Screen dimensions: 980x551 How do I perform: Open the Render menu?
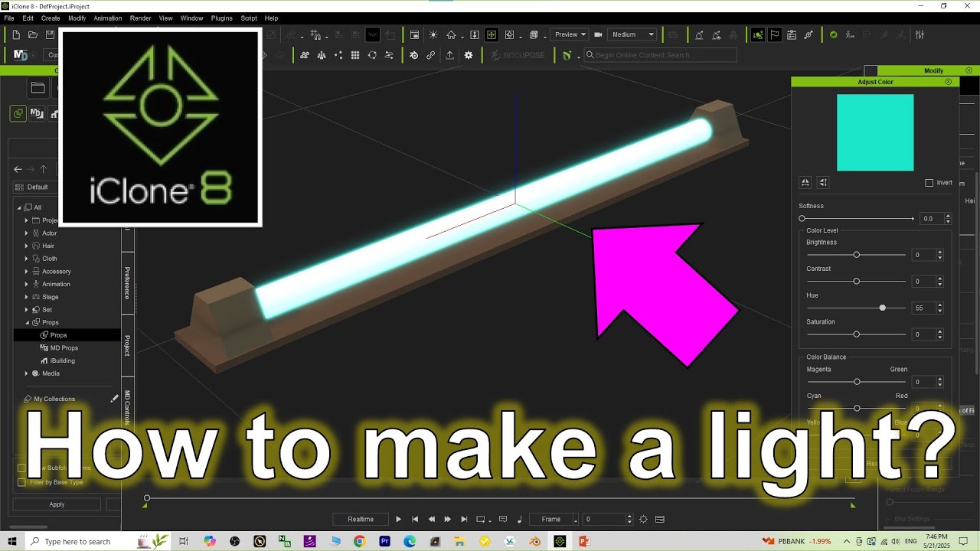point(141,18)
